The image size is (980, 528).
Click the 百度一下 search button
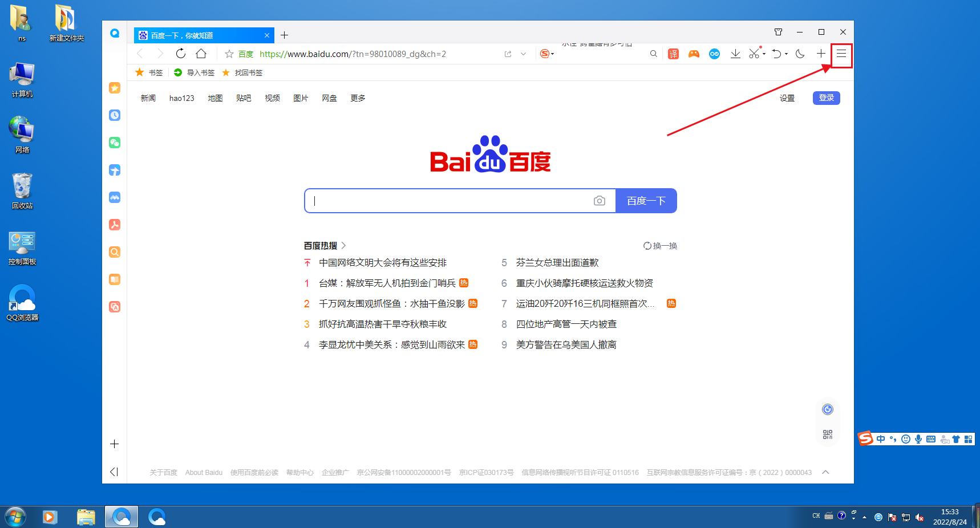646,201
